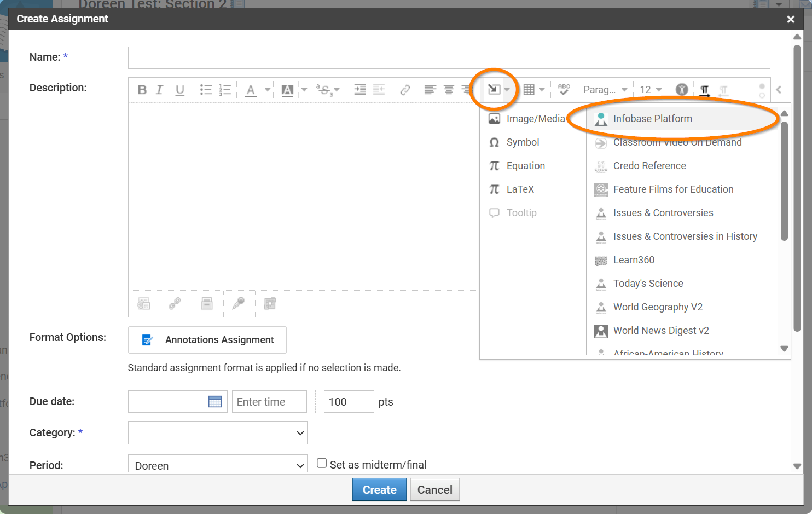Set left-to-right text direction
The height and width of the screenshot is (514, 812).
pyautogui.click(x=705, y=90)
